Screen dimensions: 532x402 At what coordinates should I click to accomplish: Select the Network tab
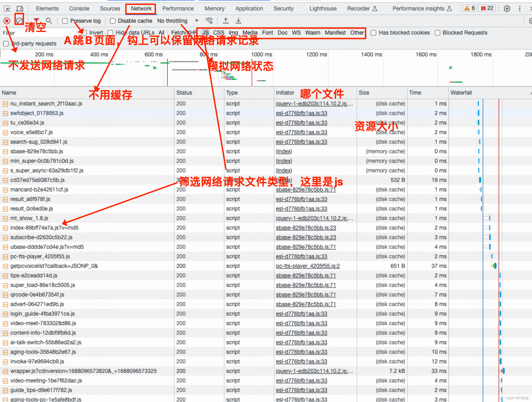pos(141,9)
